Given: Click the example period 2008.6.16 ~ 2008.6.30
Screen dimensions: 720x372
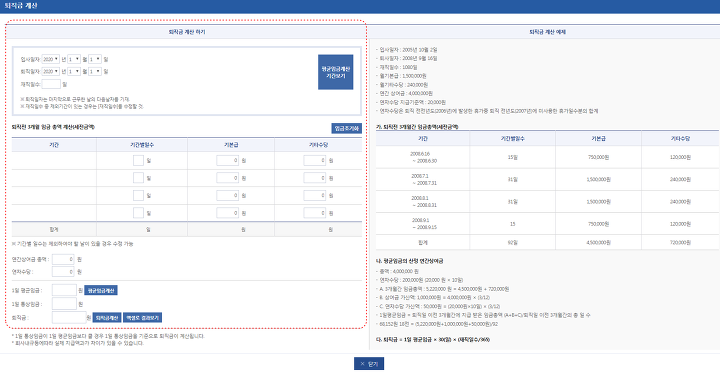Looking at the screenshot, I should coord(422,158).
